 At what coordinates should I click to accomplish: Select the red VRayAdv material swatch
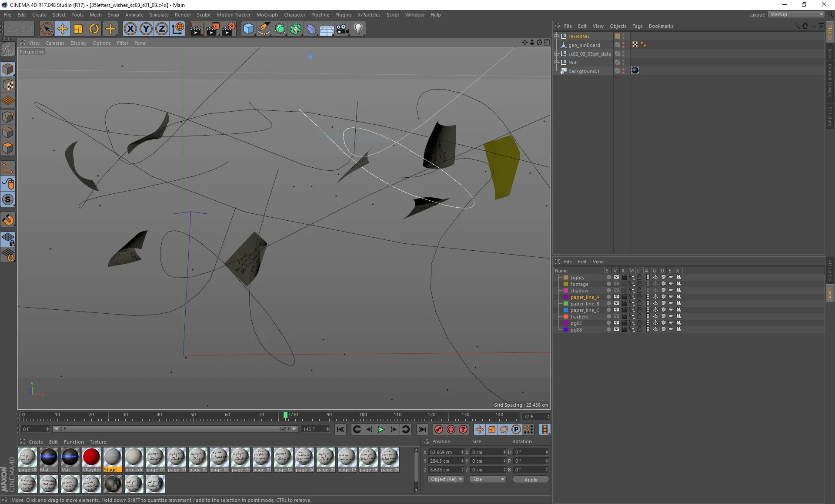click(x=91, y=457)
